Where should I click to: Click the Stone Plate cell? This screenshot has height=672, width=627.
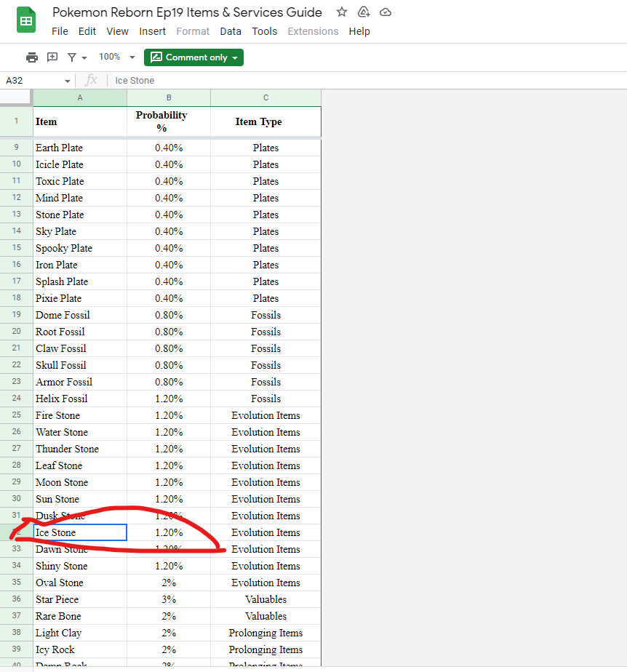click(80, 215)
